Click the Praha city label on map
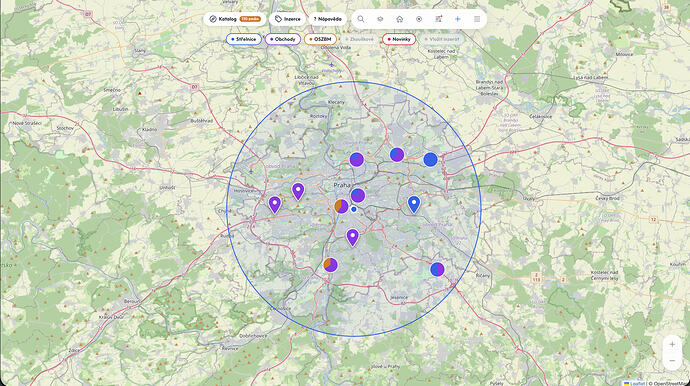This screenshot has height=386, width=690. click(342, 185)
